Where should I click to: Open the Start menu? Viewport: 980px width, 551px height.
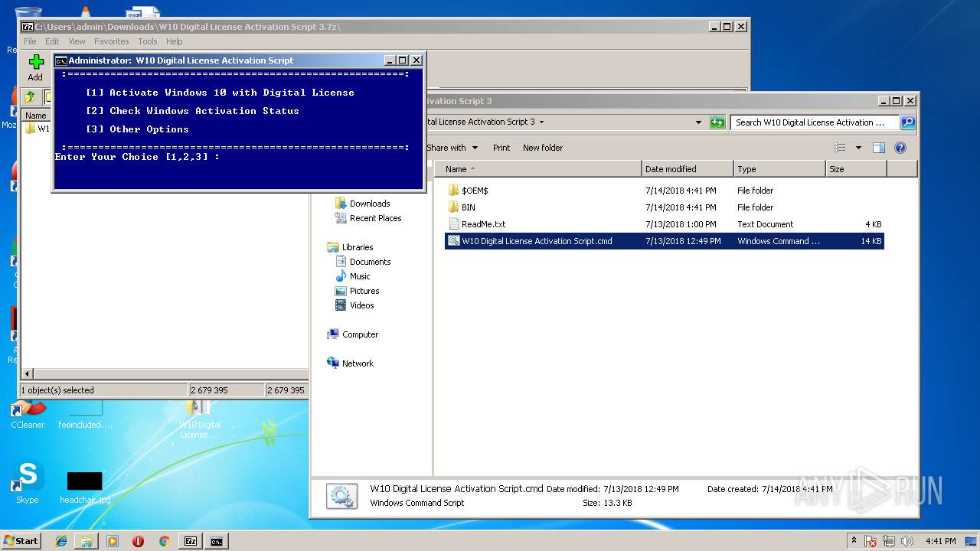[x=21, y=540]
